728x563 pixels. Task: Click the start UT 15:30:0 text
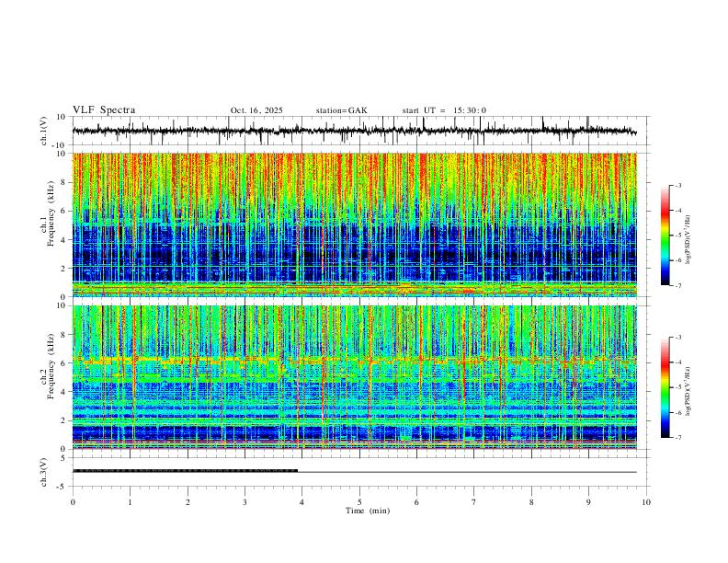click(444, 110)
